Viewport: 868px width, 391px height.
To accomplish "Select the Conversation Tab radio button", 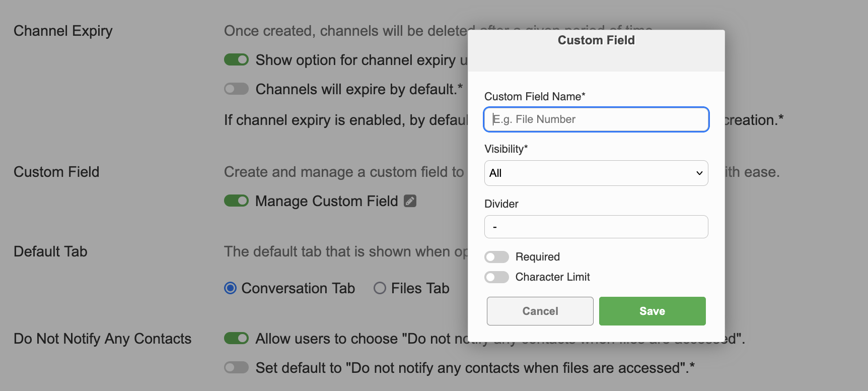I will [x=230, y=288].
